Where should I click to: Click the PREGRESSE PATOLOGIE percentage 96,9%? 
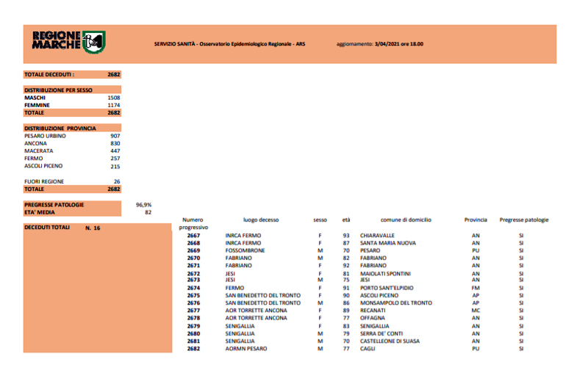143,204
